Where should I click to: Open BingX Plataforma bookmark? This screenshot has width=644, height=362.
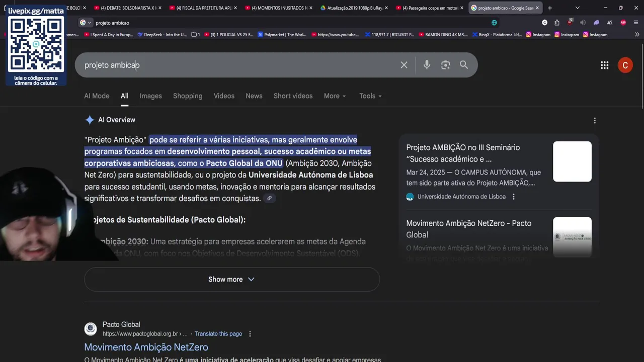(x=497, y=35)
